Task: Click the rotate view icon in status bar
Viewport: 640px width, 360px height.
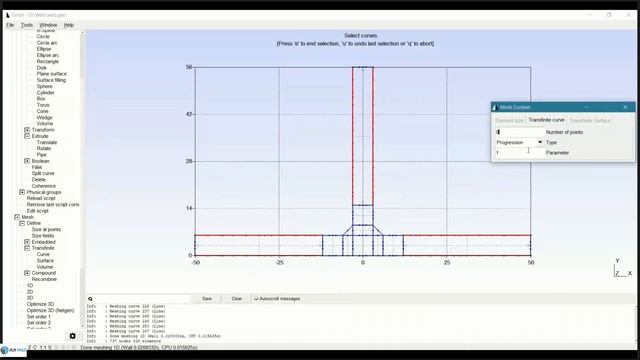Action: click(x=35, y=347)
